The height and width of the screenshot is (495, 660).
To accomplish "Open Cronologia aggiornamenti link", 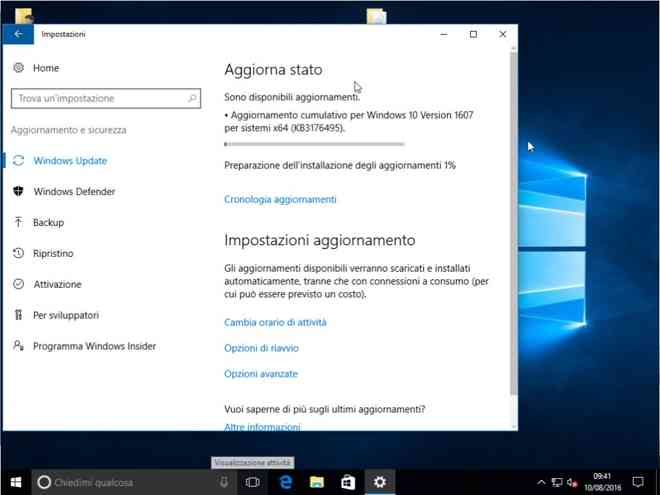I will (280, 200).
